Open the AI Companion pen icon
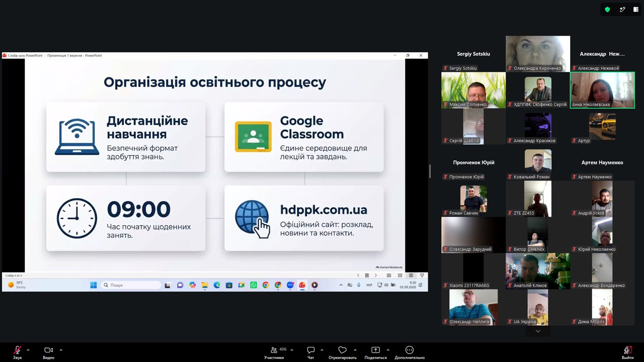644x362 pixels. click(622, 9)
